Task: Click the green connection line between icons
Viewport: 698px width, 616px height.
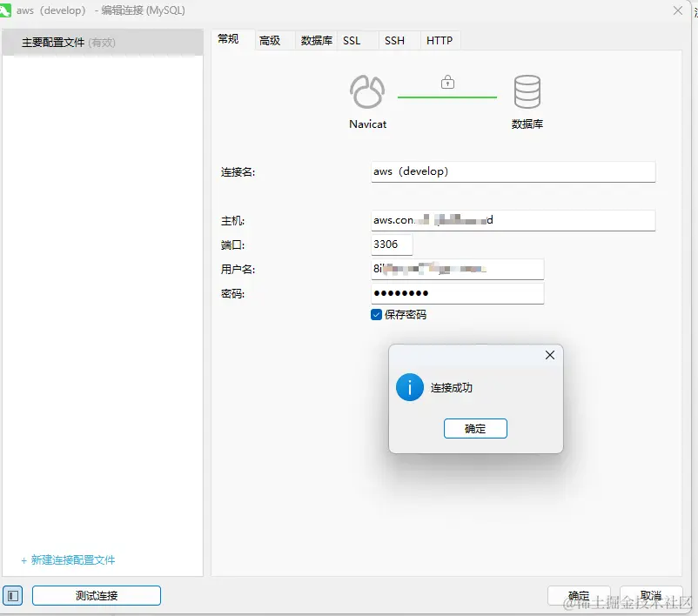Action: (x=447, y=97)
